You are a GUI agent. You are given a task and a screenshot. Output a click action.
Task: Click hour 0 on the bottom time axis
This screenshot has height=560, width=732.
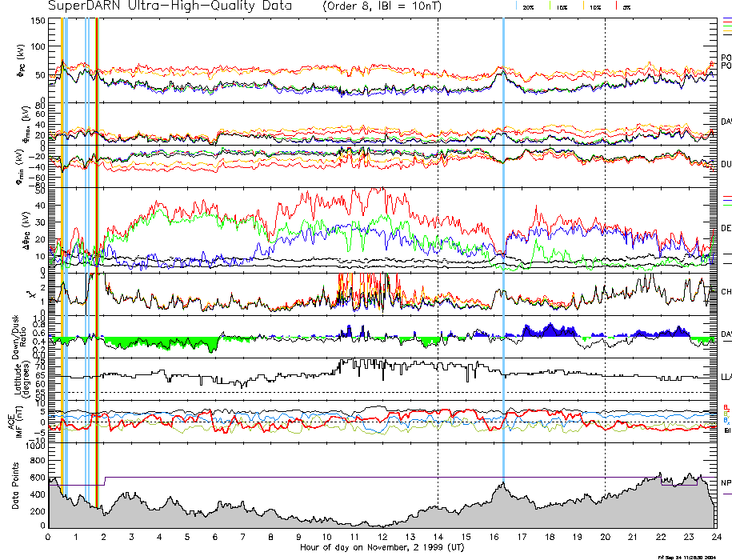48,537
